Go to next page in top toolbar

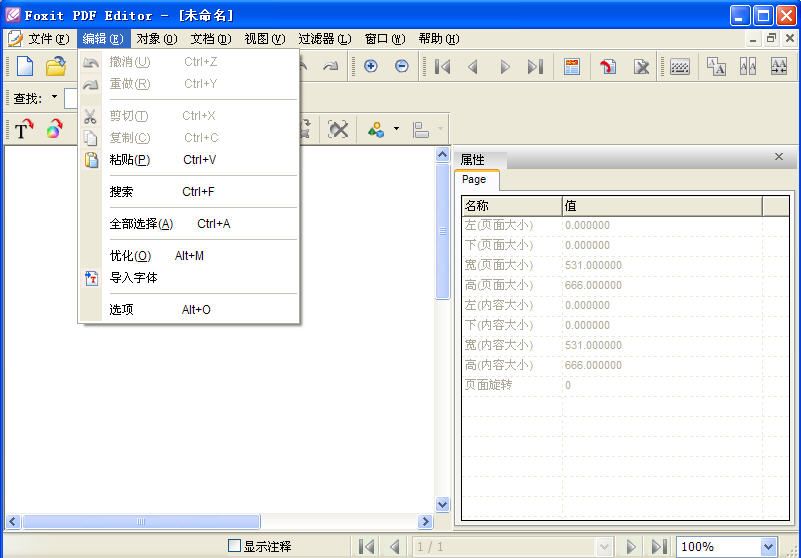click(x=505, y=67)
